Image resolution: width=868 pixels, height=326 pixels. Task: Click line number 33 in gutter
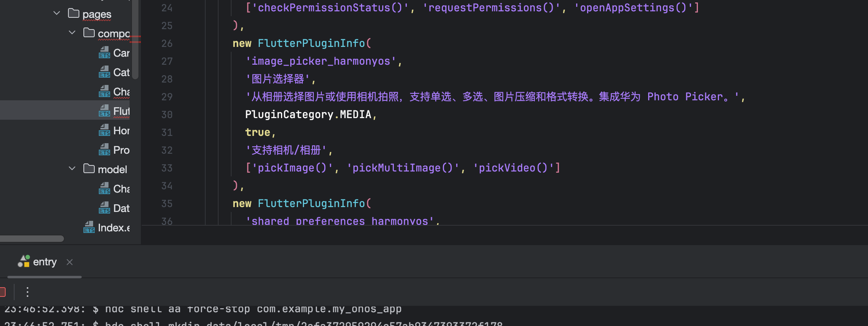pos(167,168)
